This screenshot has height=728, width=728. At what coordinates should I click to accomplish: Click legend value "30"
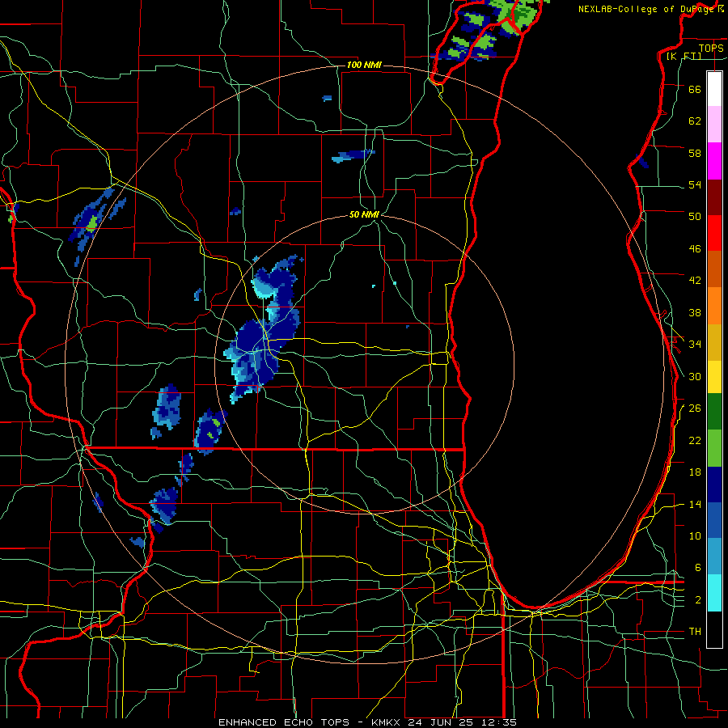695,376
